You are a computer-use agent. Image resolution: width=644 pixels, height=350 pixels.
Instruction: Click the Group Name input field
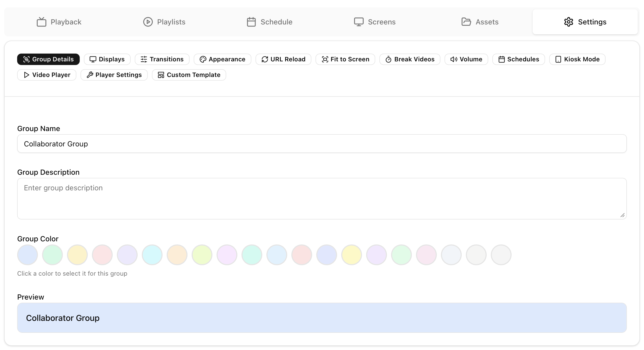click(322, 144)
